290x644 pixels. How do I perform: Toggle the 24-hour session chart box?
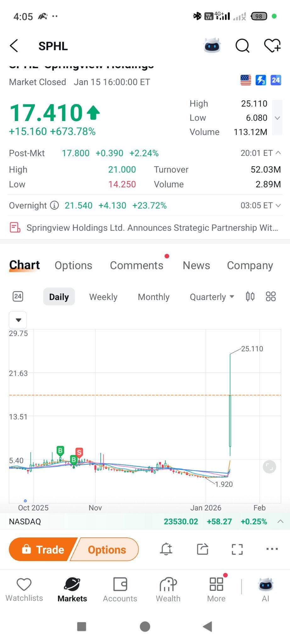[18, 296]
